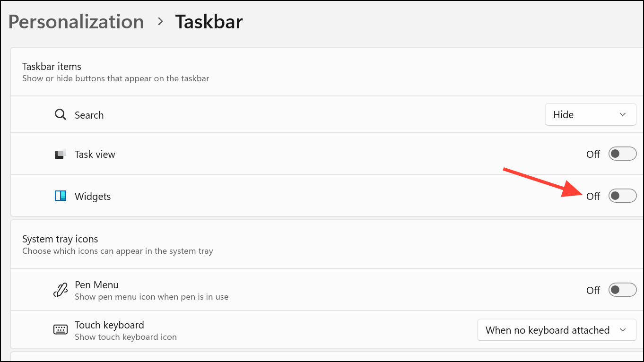Open 'When no keyboard attached' dropdown
The image size is (644, 362).
[557, 330]
